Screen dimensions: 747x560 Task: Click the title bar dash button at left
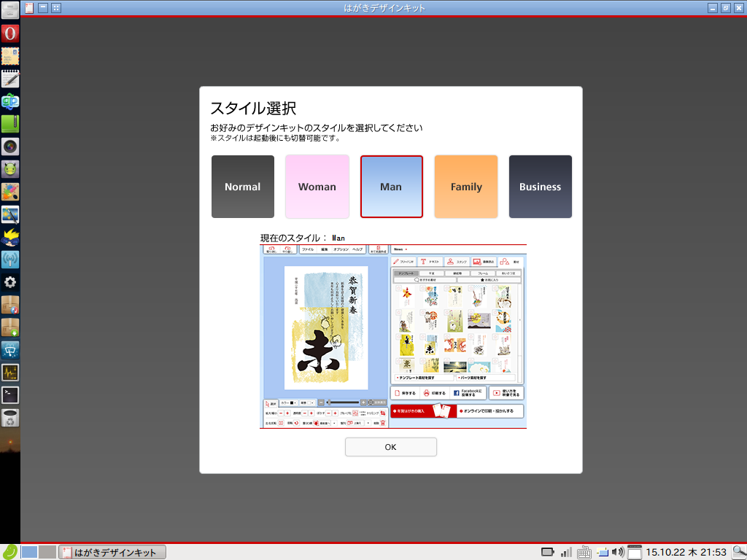tap(43, 7)
